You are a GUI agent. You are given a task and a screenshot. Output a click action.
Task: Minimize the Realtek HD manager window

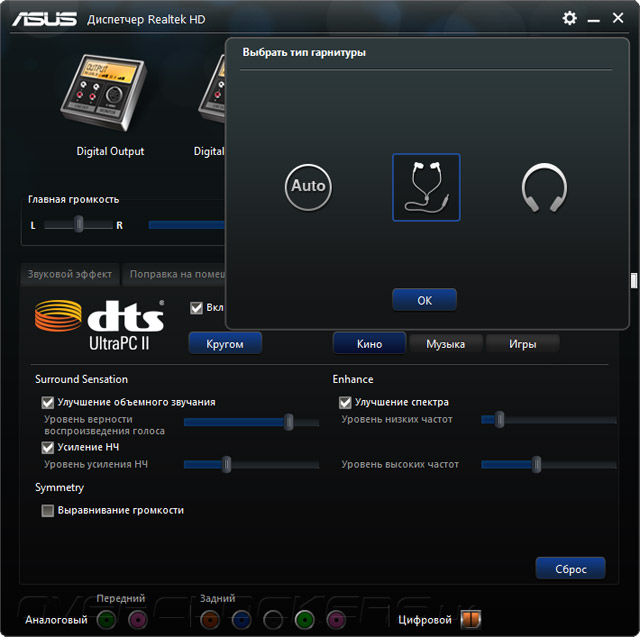pos(593,19)
